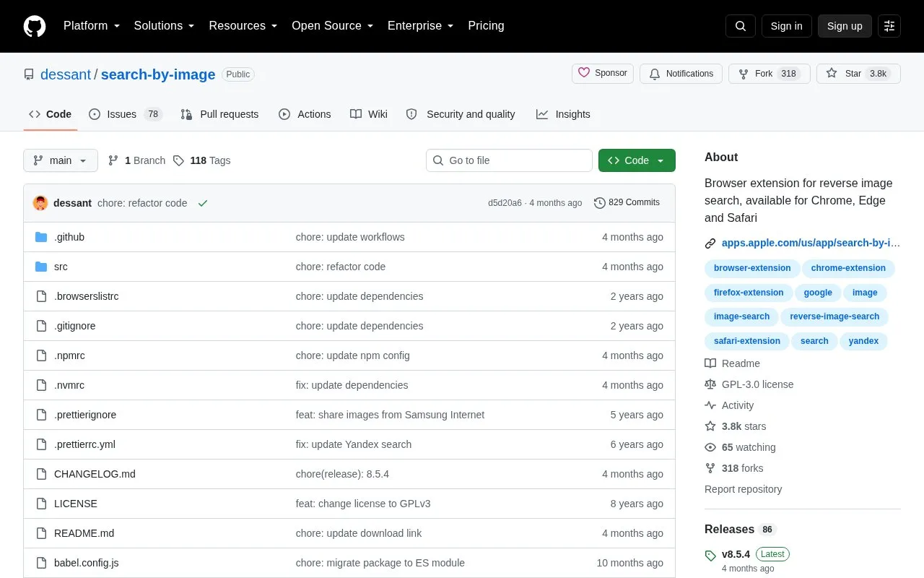Click the eye icon beside 65 watching
The image size is (924, 578).
[710, 447]
